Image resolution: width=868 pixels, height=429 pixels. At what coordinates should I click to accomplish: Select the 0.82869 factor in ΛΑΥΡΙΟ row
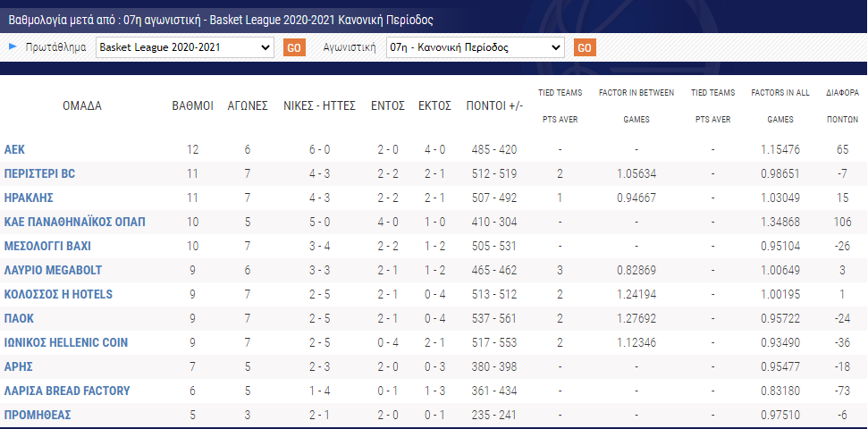pos(636,270)
